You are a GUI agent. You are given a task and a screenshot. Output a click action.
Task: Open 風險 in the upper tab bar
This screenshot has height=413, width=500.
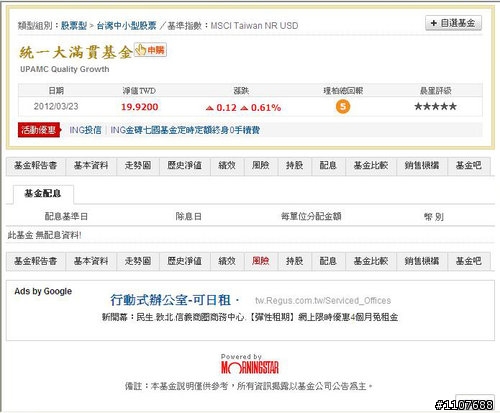point(261,165)
